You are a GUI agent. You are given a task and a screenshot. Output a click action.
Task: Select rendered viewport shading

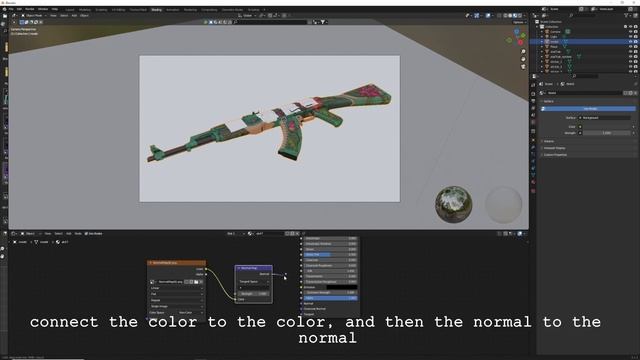click(x=520, y=16)
